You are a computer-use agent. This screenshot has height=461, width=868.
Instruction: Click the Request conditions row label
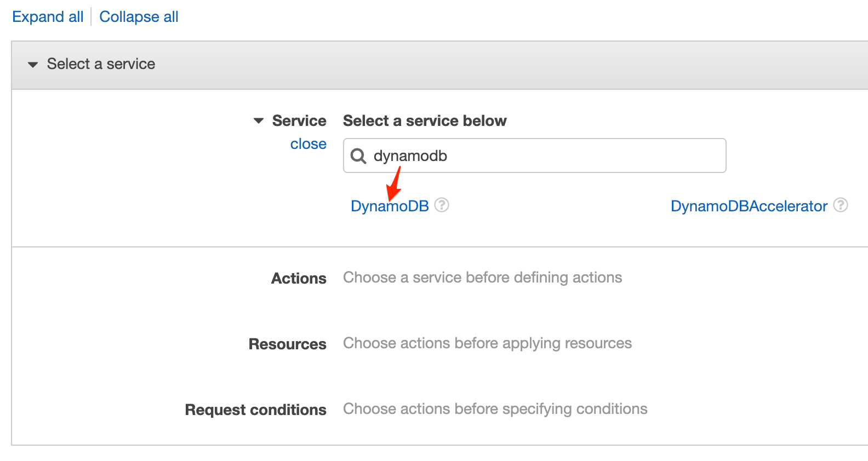pos(256,410)
